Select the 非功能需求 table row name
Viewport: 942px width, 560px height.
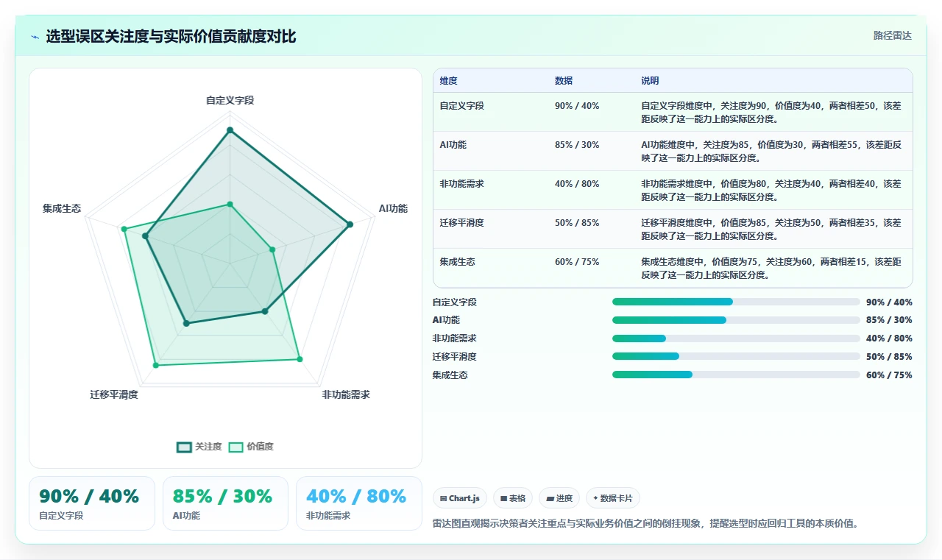[462, 184]
